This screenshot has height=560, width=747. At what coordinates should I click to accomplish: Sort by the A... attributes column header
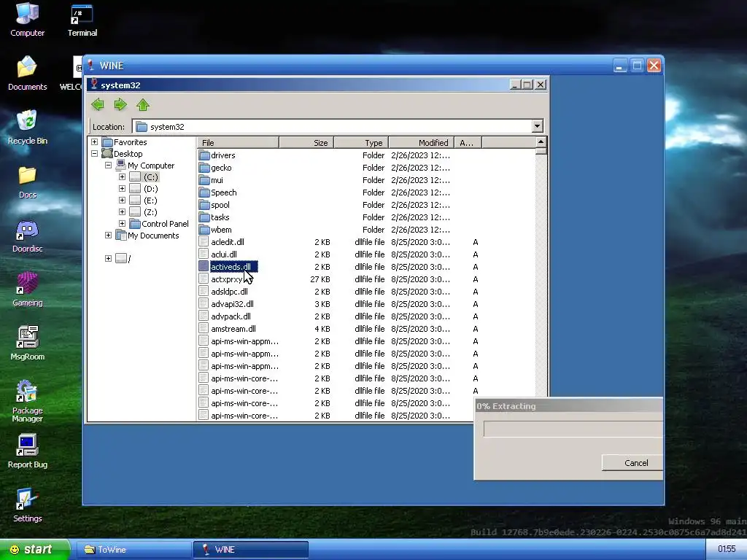pos(468,142)
